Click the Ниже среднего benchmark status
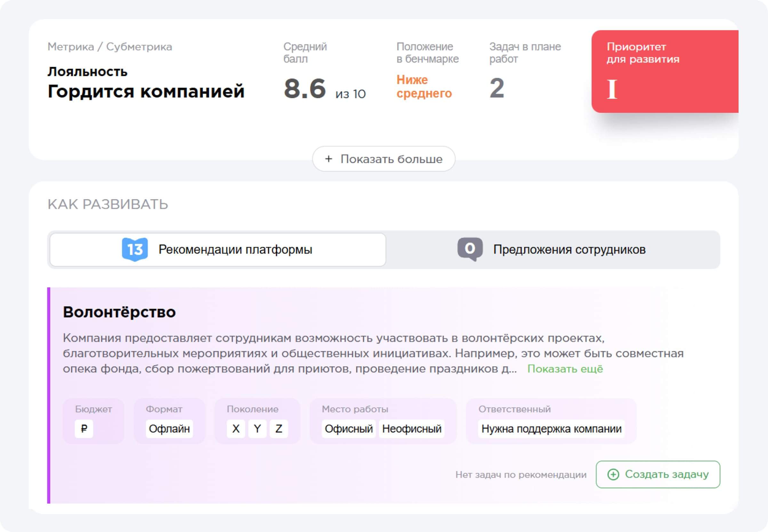768x532 pixels. coord(424,86)
